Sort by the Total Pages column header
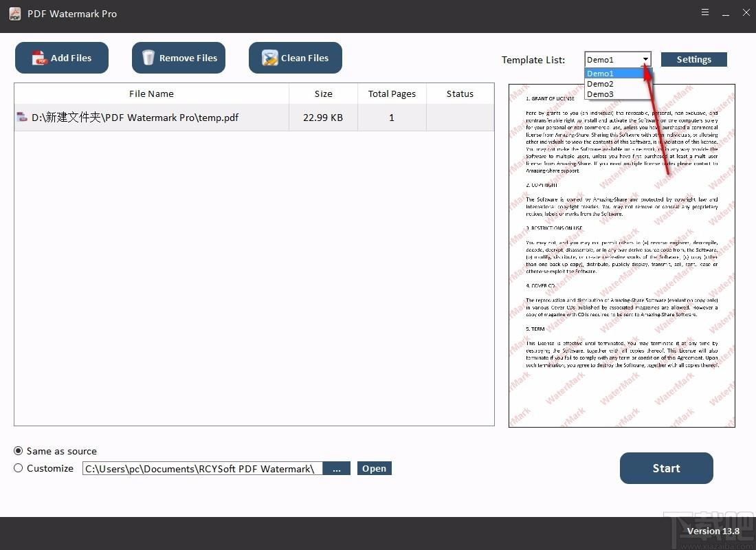The height and width of the screenshot is (550, 756). pyautogui.click(x=392, y=93)
